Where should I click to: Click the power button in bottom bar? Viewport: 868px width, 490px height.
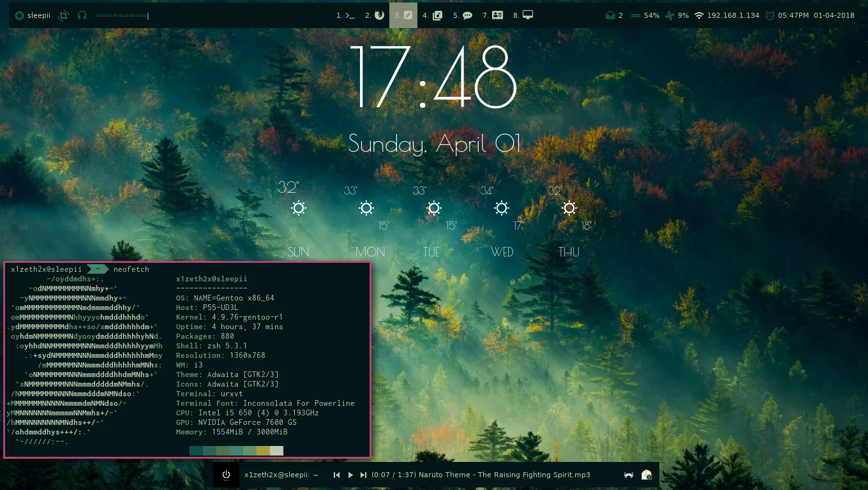(x=226, y=475)
